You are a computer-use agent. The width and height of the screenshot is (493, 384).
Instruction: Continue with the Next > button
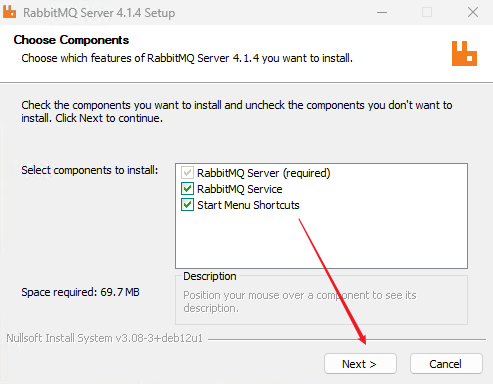click(x=360, y=364)
